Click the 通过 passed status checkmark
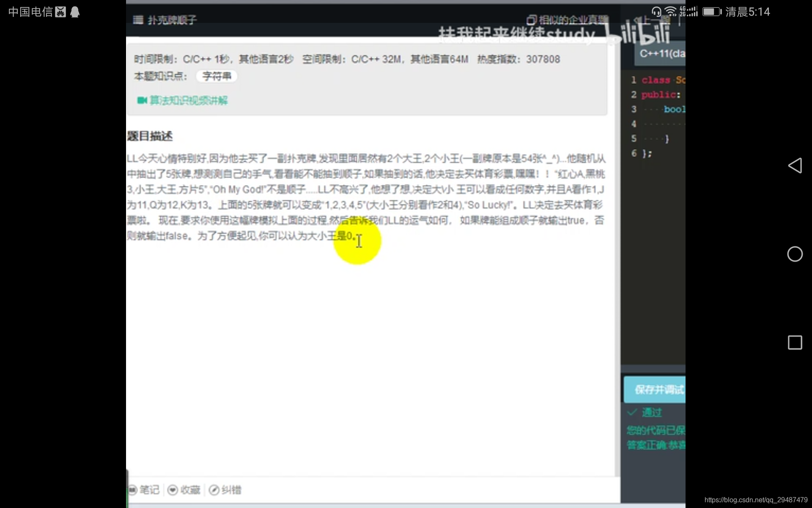The height and width of the screenshot is (508, 812). [x=633, y=412]
